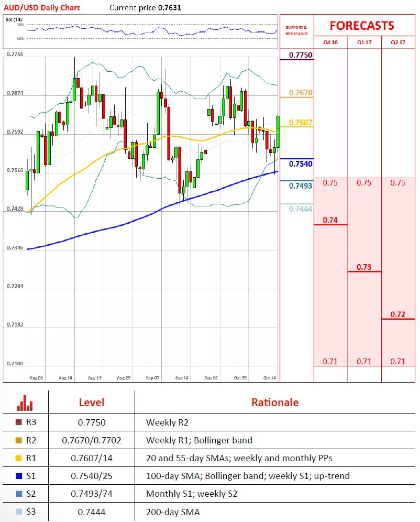Click the FORECASTS heading

pos(362,26)
